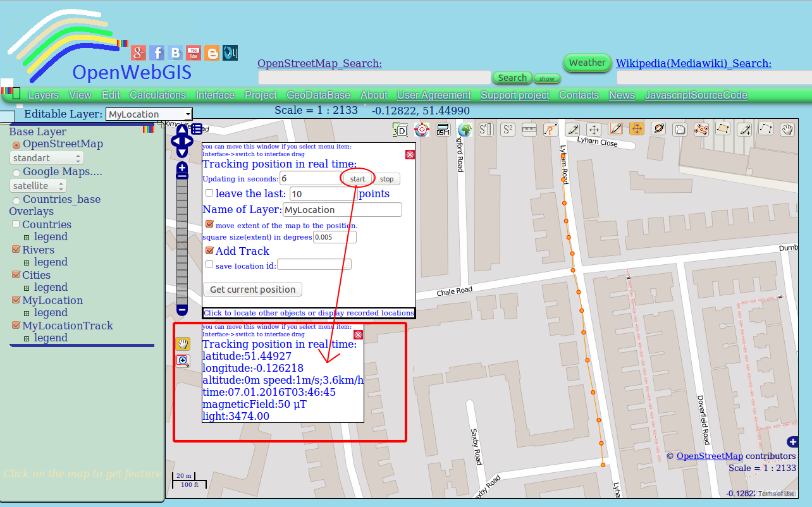Click the start tracking button
Viewport: 812px width, 507px height.
pos(358,179)
